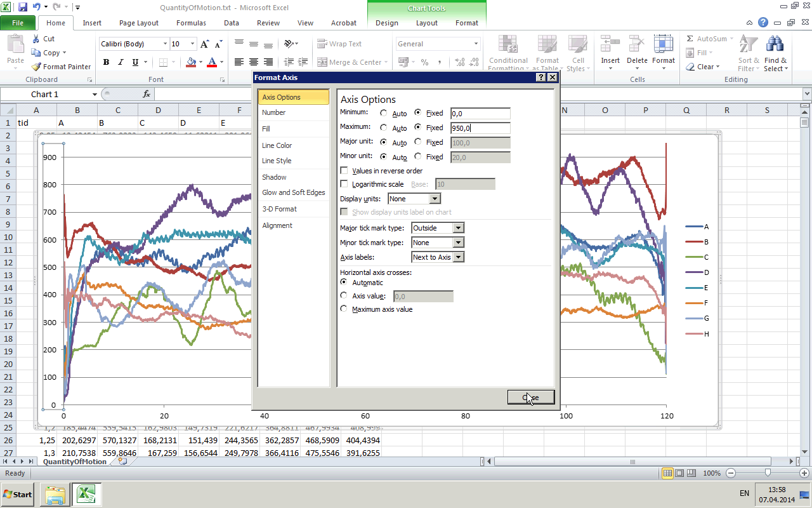Open Windows Explorer from taskbar
This screenshot has width=812, height=508.
[55, 494]
